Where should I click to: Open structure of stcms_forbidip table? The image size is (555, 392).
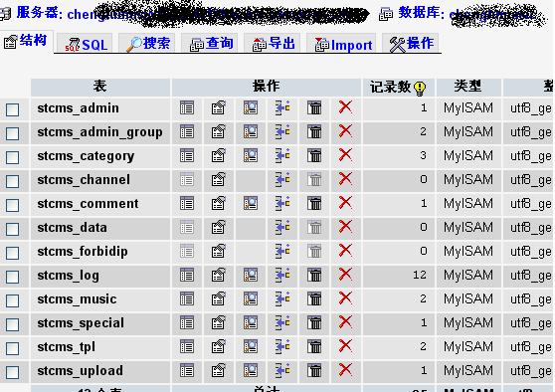pyautogui.click(x=219, y=251)
